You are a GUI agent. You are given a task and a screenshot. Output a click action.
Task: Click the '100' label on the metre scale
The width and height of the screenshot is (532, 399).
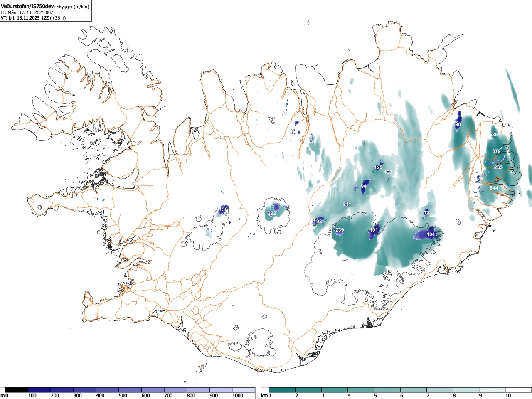click(32, 396)
